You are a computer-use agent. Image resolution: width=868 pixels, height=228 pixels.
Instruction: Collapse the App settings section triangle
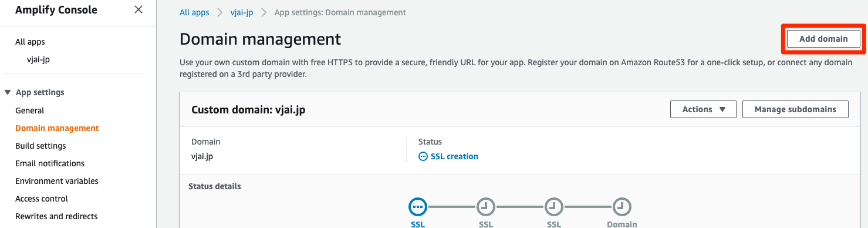click(8, 92)
